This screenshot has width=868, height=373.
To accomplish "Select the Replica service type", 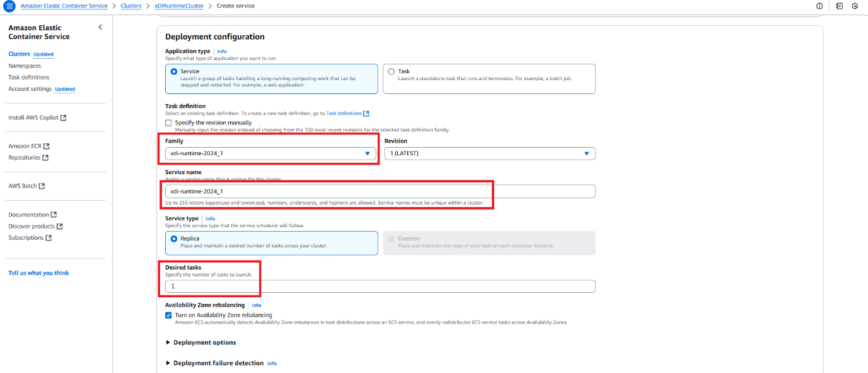I will (174, 239).
